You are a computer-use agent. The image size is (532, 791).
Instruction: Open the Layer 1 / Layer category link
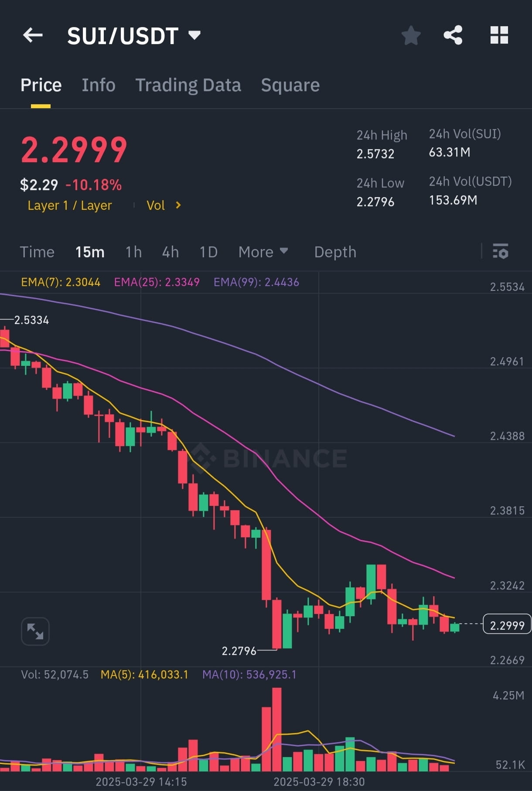click(70, 205)
